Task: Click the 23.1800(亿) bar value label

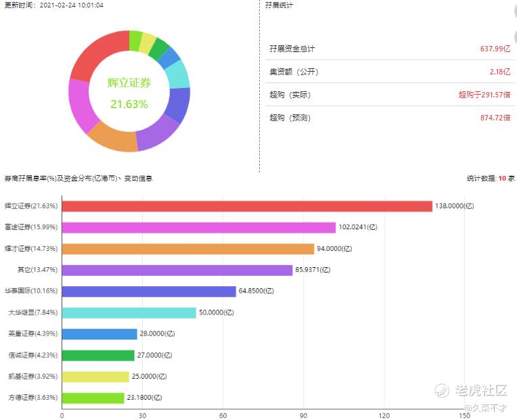Action: pos(144,398)
